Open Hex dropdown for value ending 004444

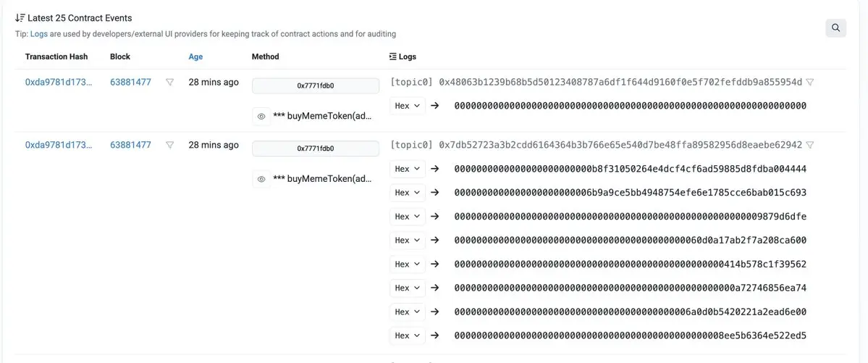pos(407,169)
